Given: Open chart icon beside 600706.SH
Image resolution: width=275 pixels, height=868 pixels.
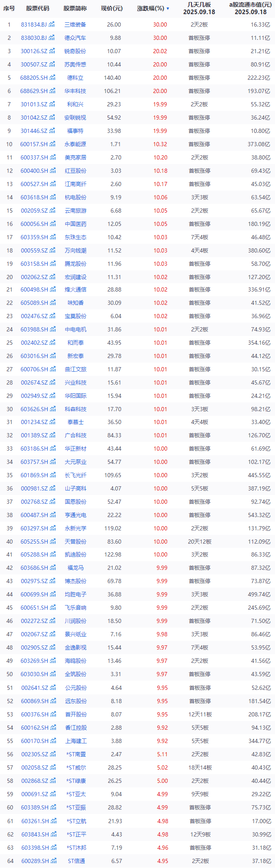Looking at the screenshot, I should tap(52, 369).
